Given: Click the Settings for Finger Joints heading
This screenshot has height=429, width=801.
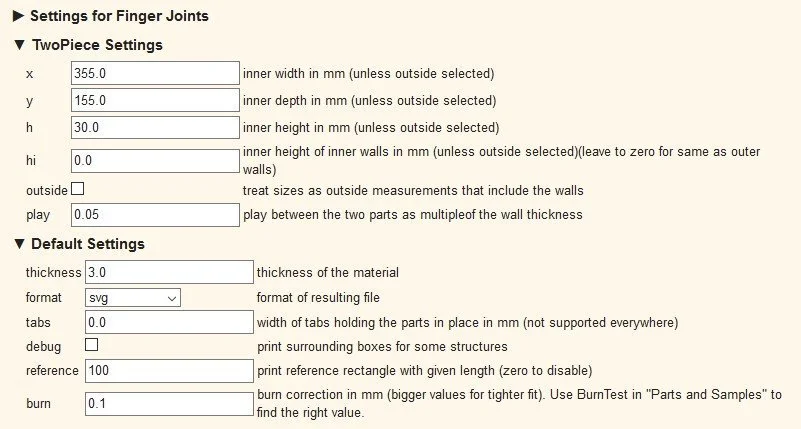Looking at the screenshot, I should 119,16.
